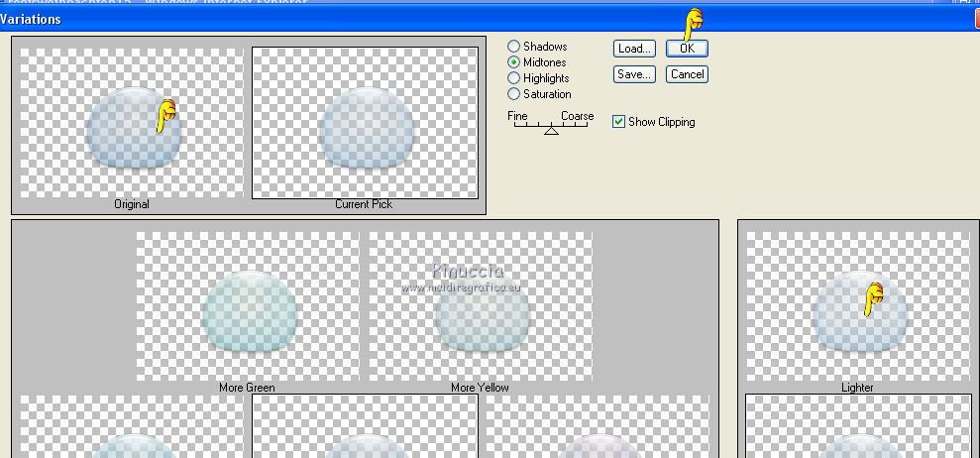980x458 pixels.
Task: Click the Save... button
Action: coord(634,74)
